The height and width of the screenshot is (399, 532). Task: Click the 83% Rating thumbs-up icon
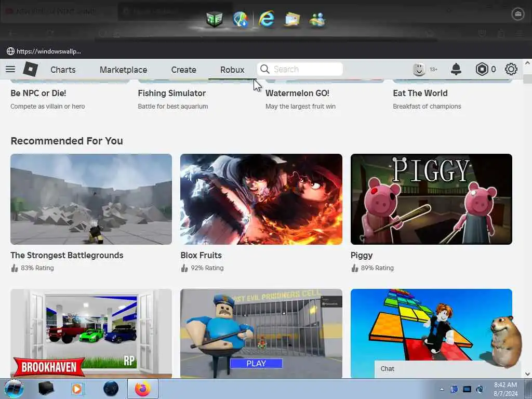[x=14, y=268]
